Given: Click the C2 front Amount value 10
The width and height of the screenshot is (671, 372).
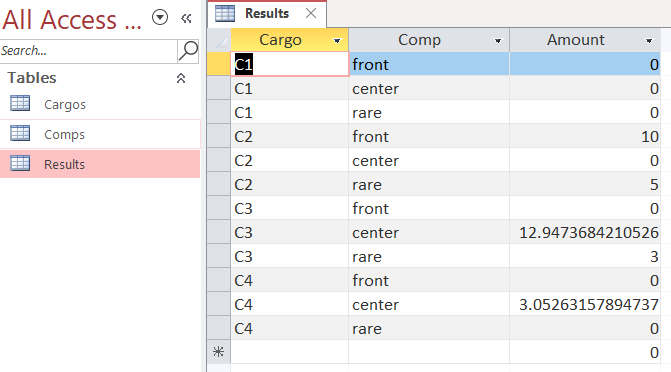Looking at the screenshot, I should 585,137.
